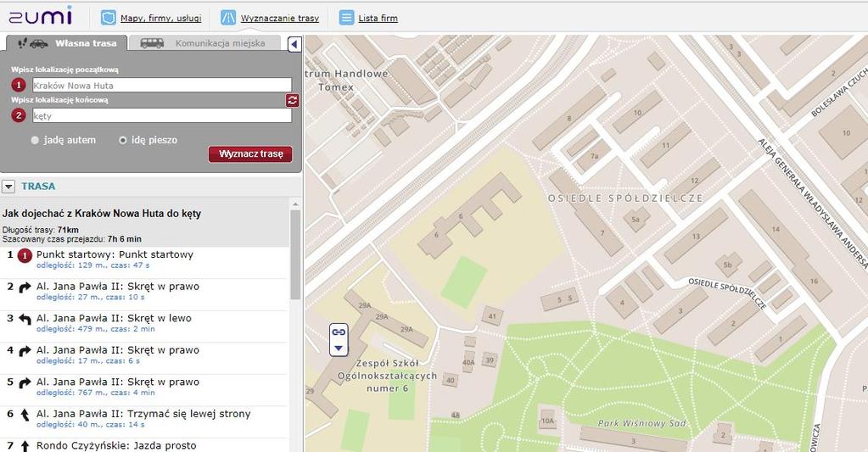Click the zumi logo
This screenshot has width=868, height=452.
pyautogui.click(x=41, y=16)
